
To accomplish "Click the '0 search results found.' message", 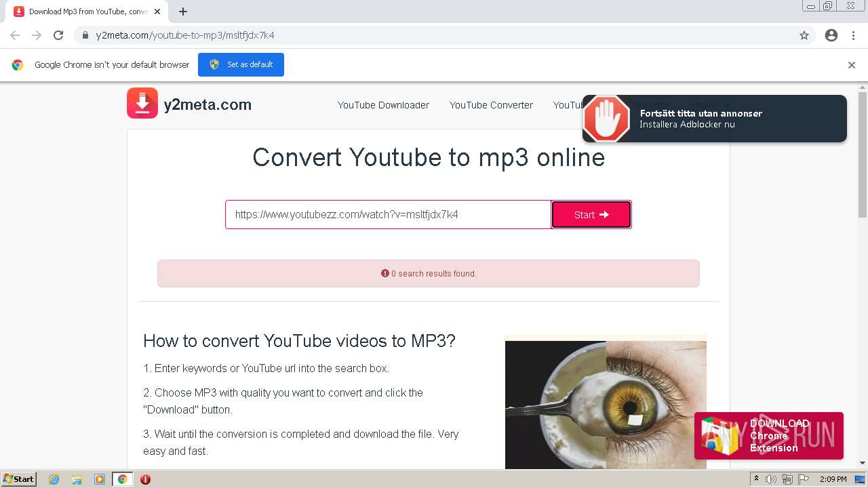I will pyautogui.click(x=429, y=274).
